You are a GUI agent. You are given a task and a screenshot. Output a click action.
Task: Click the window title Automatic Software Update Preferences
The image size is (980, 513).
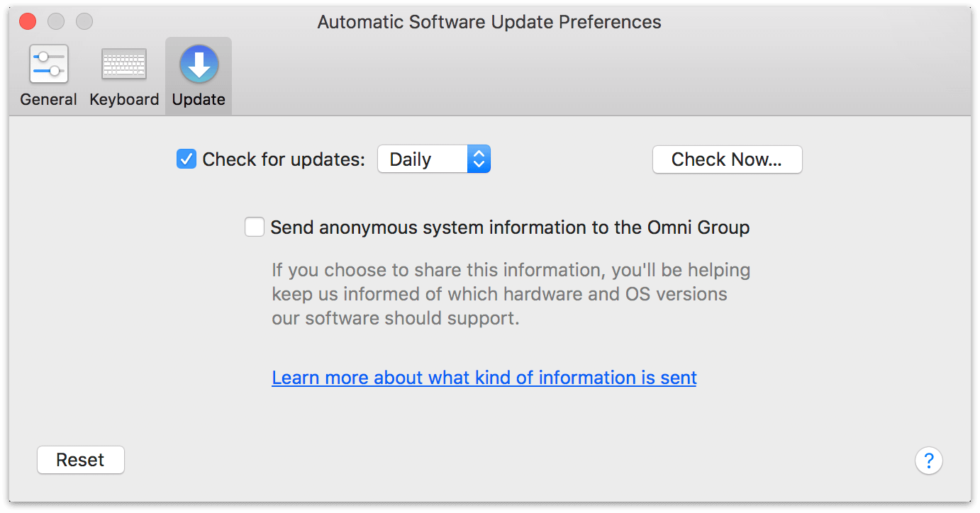coord(489,22)
